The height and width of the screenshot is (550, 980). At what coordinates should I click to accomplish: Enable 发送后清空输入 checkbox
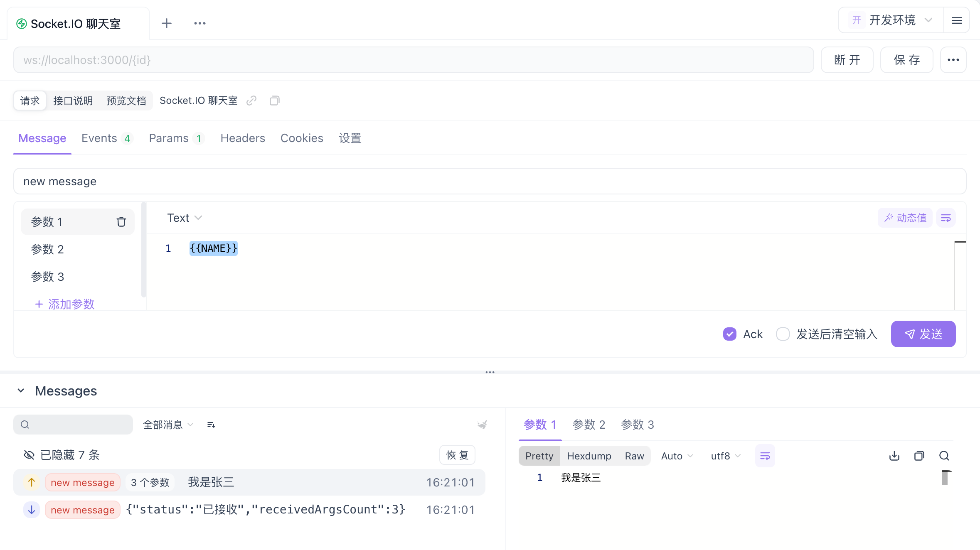pyautogui.click(x=783, y=334)
